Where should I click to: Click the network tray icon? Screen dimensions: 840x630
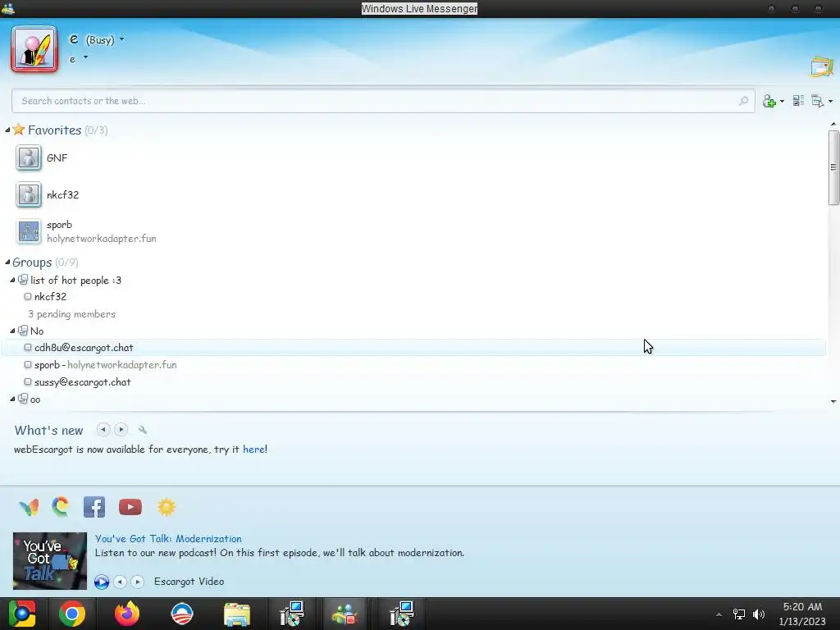pyautogui.click(x=739, y=614)
